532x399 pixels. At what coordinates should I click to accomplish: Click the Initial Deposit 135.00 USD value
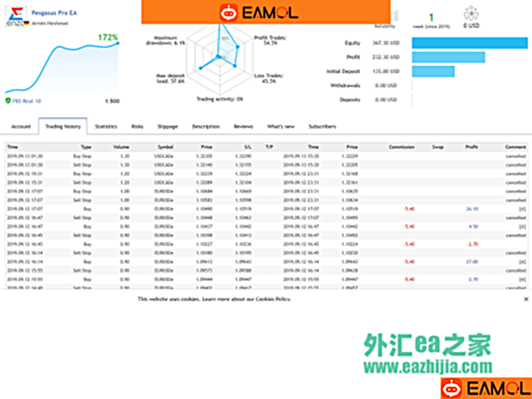coord(386,71)
